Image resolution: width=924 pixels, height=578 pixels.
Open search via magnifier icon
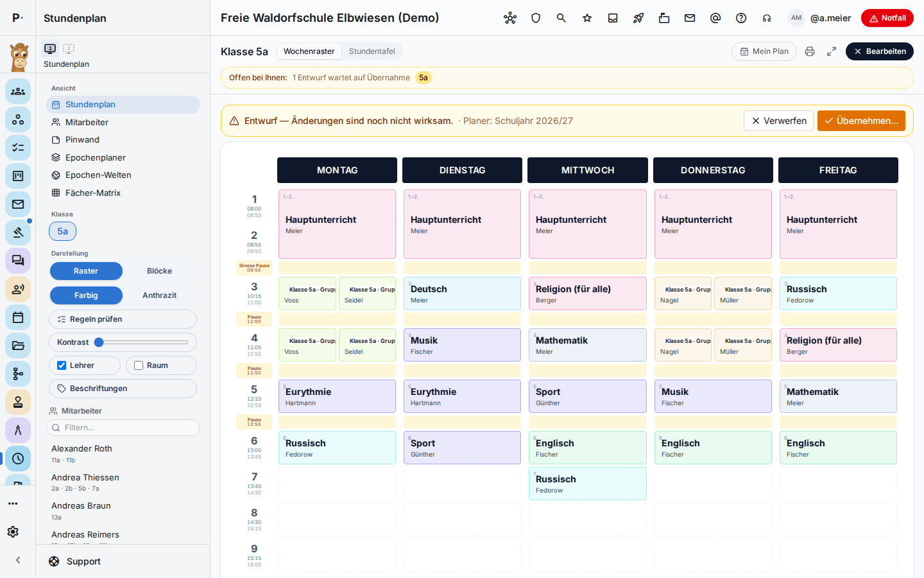(x=561, y=18)
